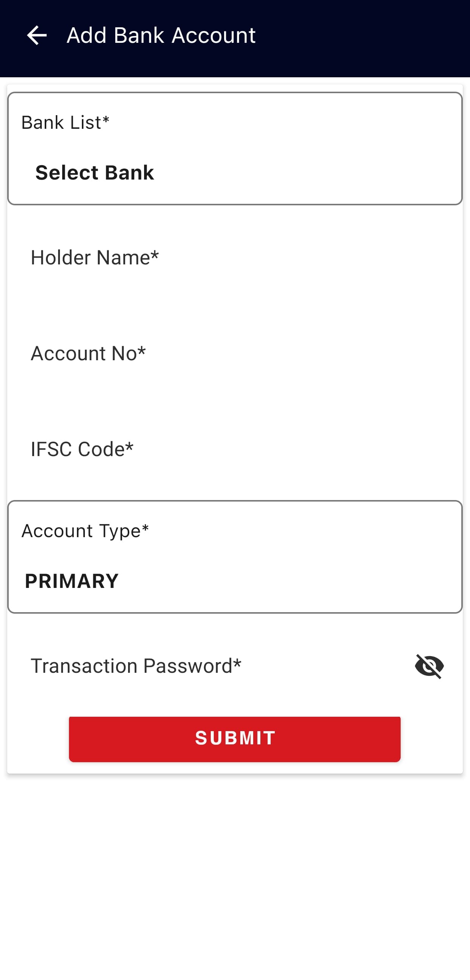Image resolution: width=470 pixels, height=980 pixels.
Task: Tap the back arrow icon
Action: (x=36, y=35)
